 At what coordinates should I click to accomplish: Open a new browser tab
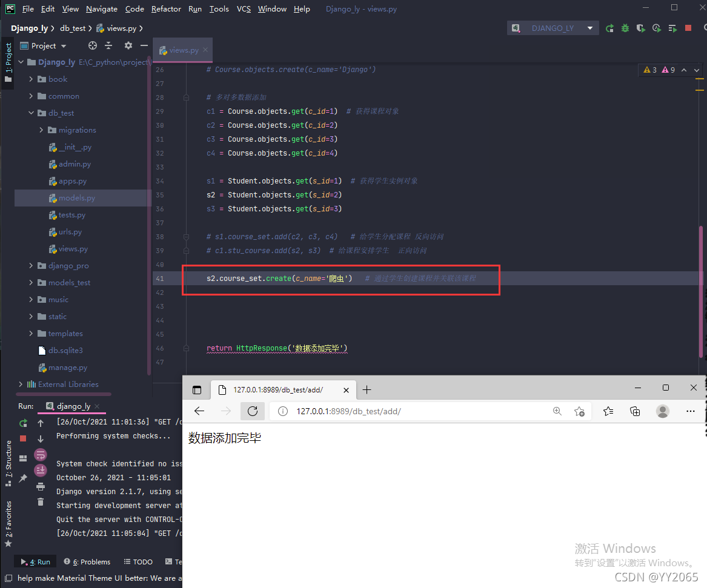[367, 390]
